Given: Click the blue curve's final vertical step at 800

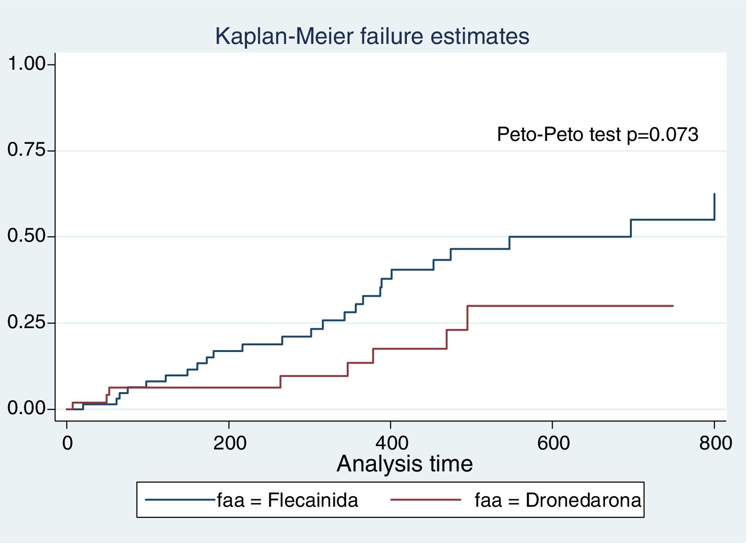Looking at the screenshot, I should tap(714, 206).
